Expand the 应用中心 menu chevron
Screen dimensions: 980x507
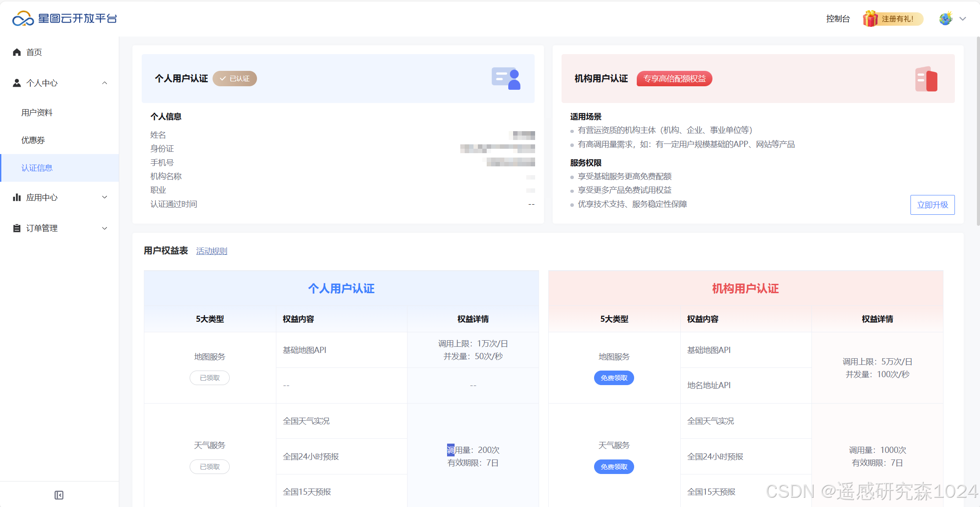105,197
